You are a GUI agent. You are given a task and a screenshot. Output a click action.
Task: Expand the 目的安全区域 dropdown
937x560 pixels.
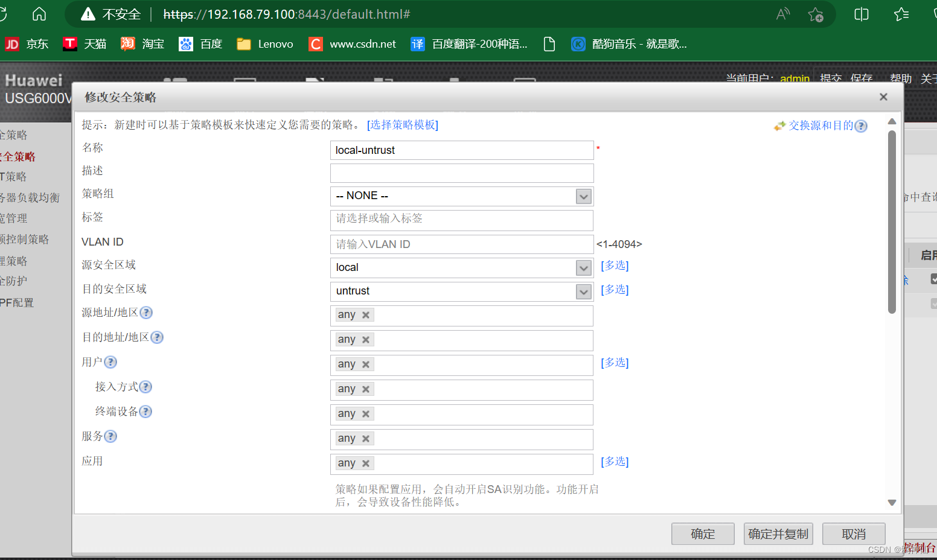coord(583,291)
